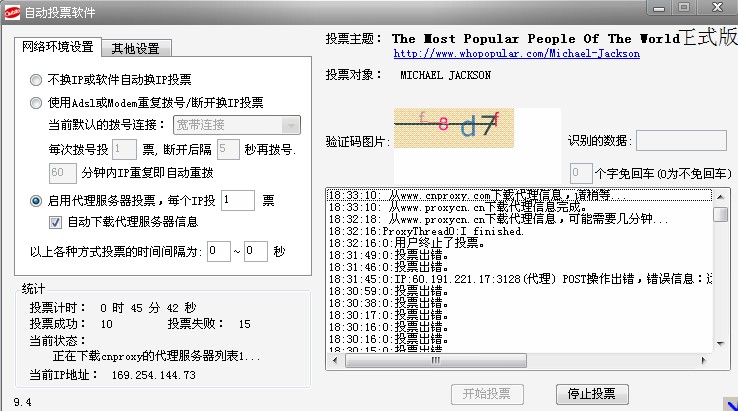
Task: Open the 宽带连接 dial-up connection dropdown
Action: click(x=237, y=125)
